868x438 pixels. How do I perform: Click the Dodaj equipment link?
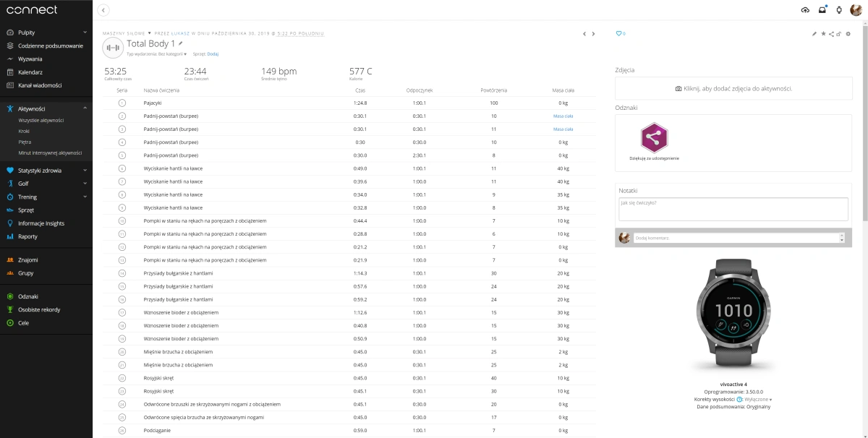pos(213,54)
